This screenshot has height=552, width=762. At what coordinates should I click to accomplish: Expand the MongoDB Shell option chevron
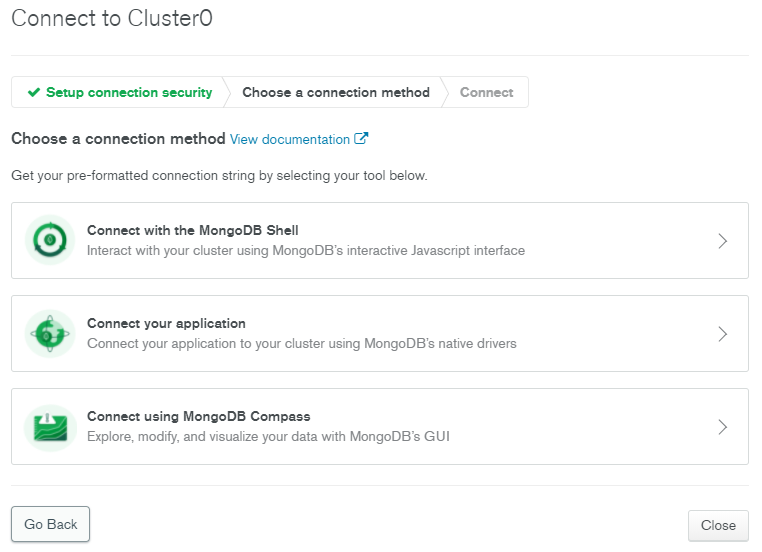click(x=723, y=241)
